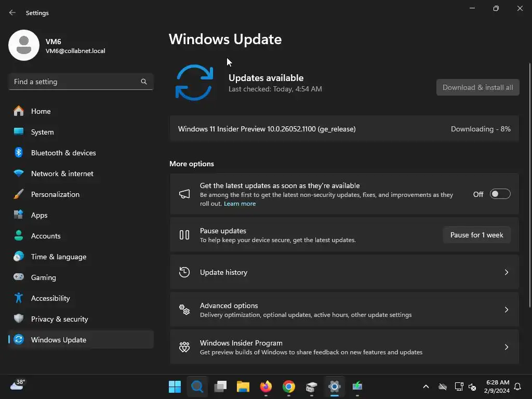
Task: Click the Network wifi icon in sidebar
Action: pos(19,174)
